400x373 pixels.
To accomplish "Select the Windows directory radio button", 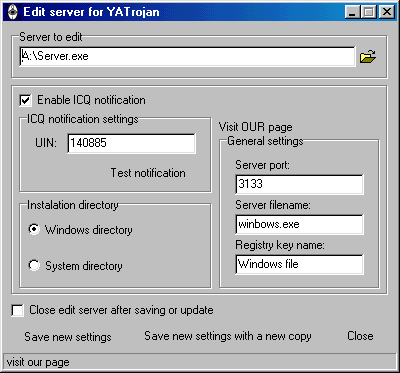I will pyautogui.click(x=34, y=230).
